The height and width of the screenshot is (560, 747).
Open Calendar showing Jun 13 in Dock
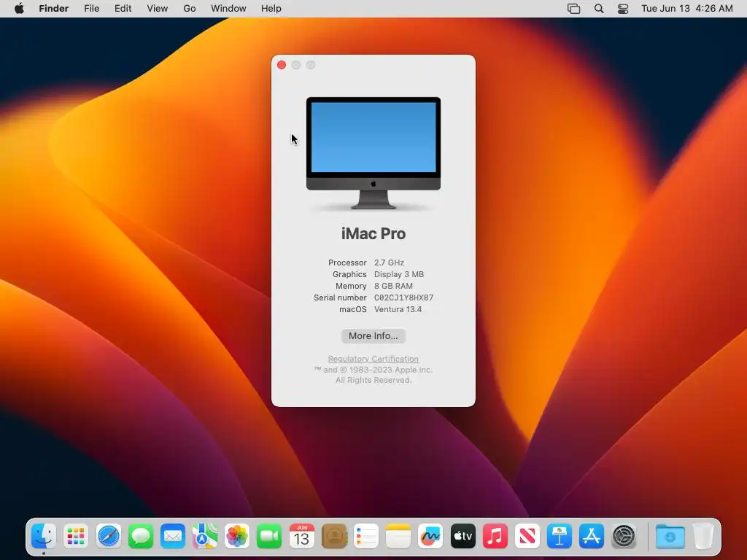click(x=301, y=536)
